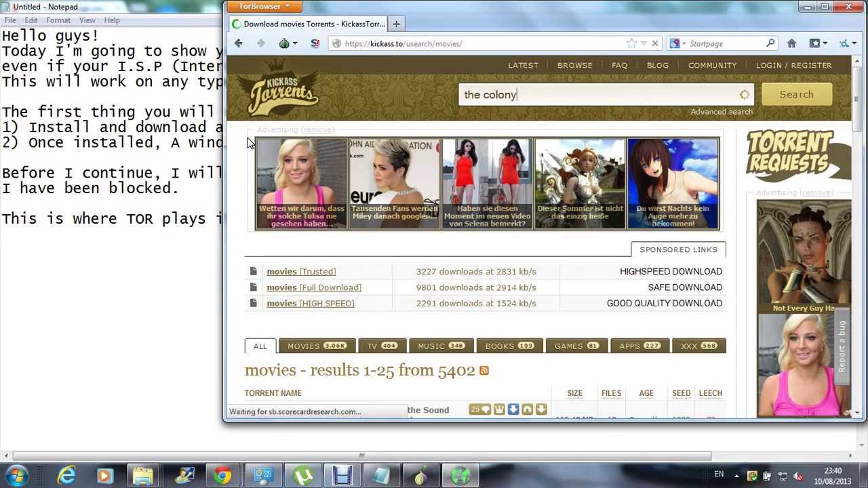Go back with the browser back arrow
This screenshot has width=868, height=488.
click(238, 43)
